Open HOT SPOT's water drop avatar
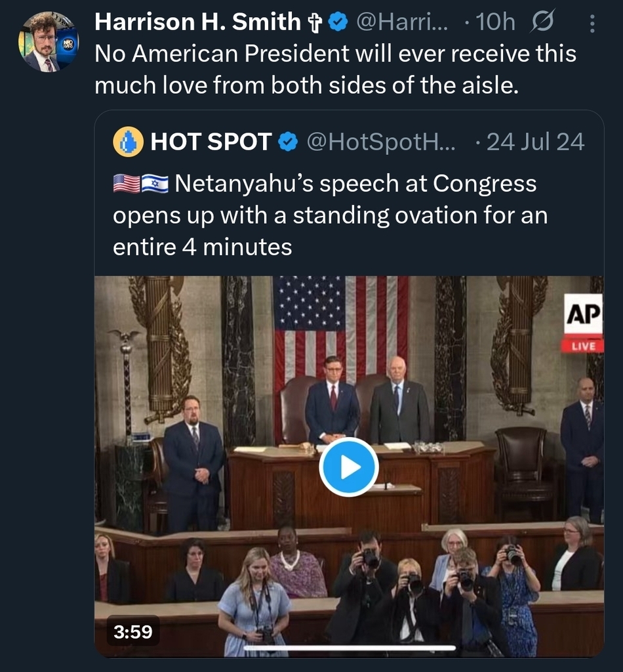623x672 pixels. [128, 142]
